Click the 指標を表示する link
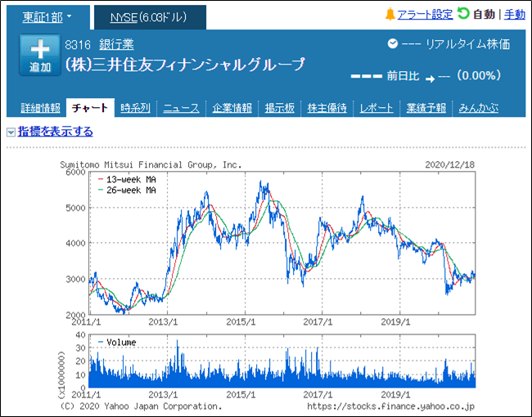The height and width of the screenshot is (417, 532). [x=56, y=132]
